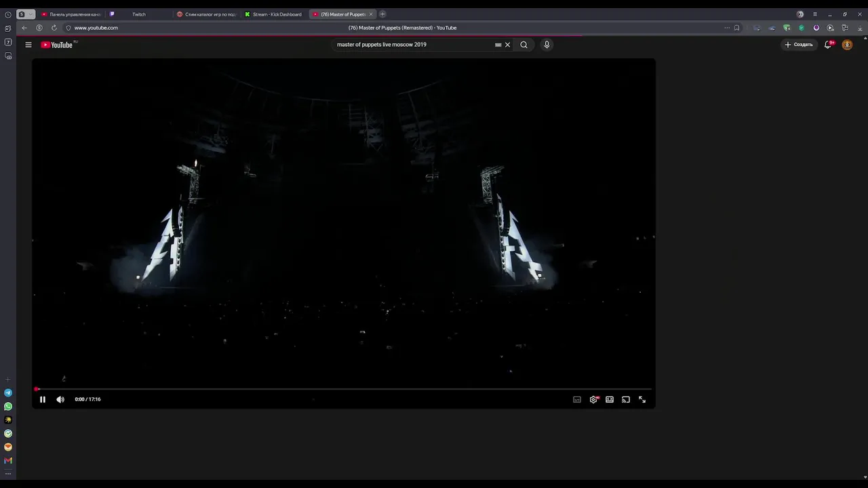
Task: Switch to Панель управления канала tab
Action: pyautogui.click(x=71, y=14)
